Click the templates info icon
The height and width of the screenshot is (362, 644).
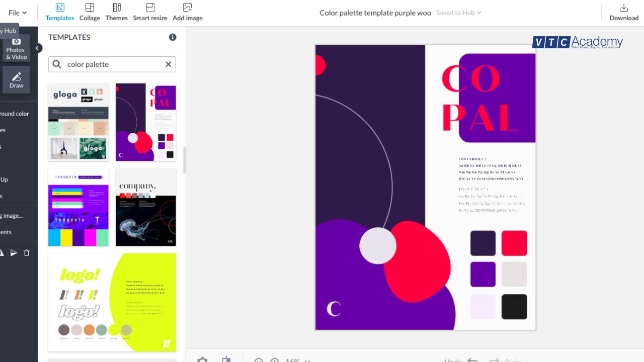tap(173, 37)
